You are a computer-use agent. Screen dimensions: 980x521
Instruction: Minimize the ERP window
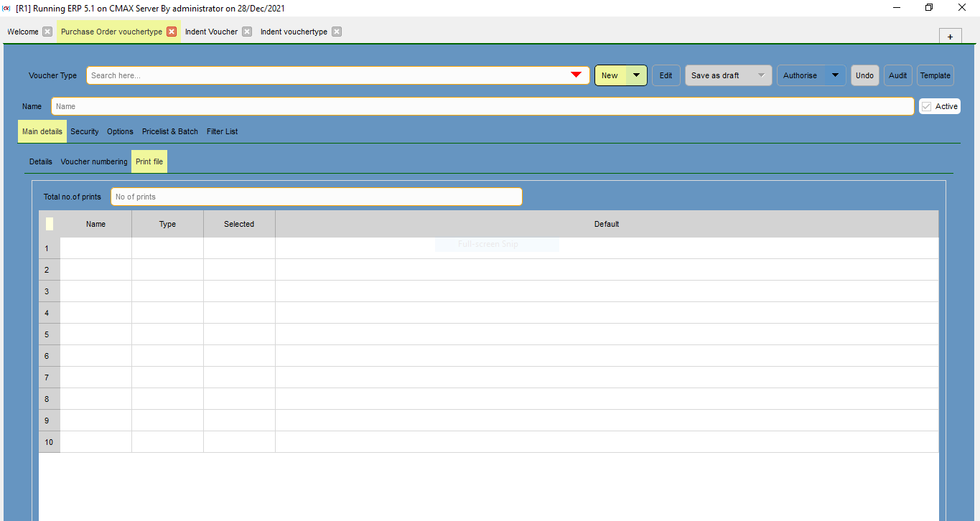(897, 8)
